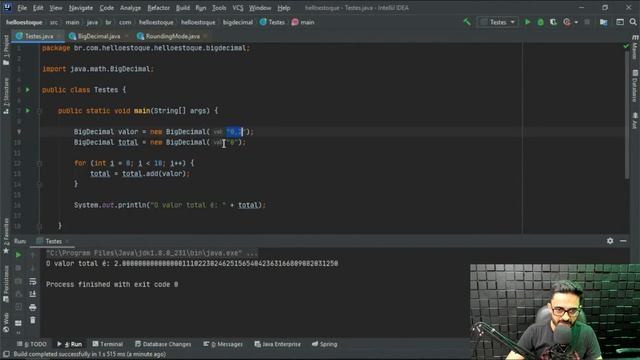Open the VCS menu
This screenshot has width=640, height=360.
click(238, 8)
